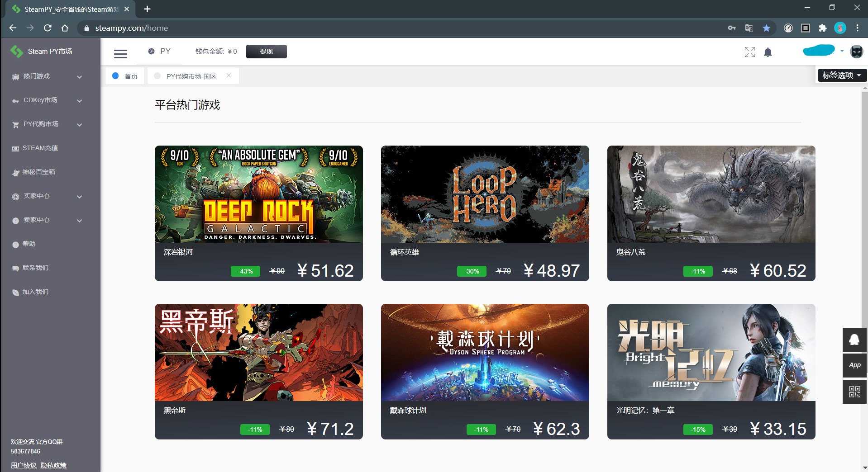Open the saved passwords key icon
868x472 pixels.
coord(732,28)
